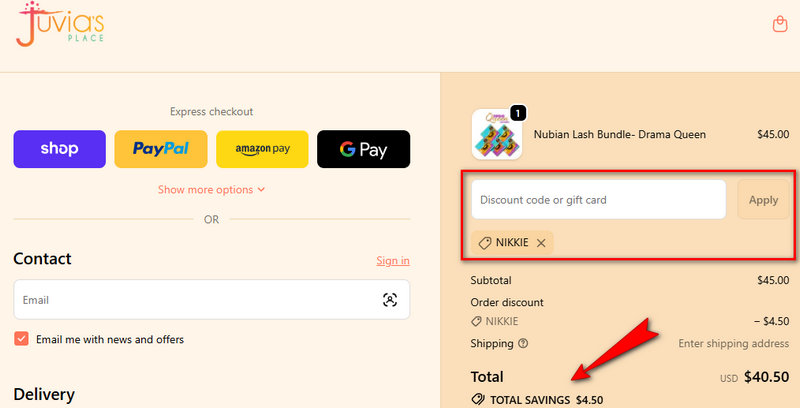Click the tag icon on NIKKIE chip

pos(484,243)
